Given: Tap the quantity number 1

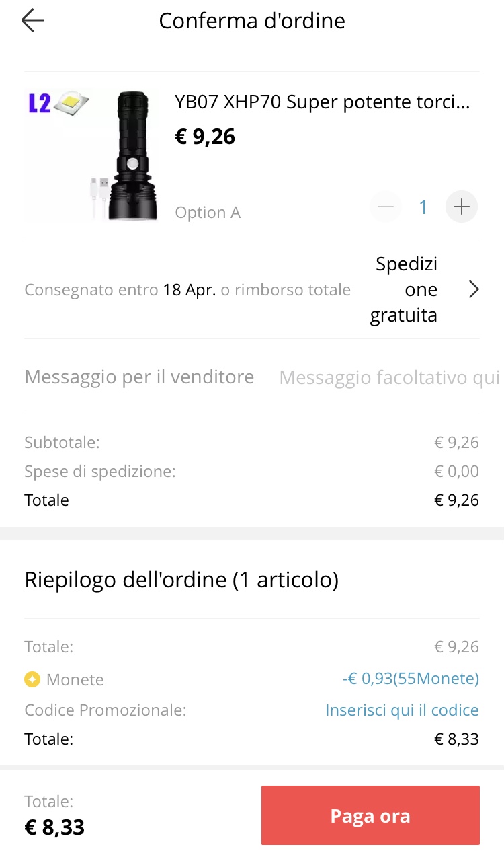Looking at the screenshot, I should [x=423, y=207].
